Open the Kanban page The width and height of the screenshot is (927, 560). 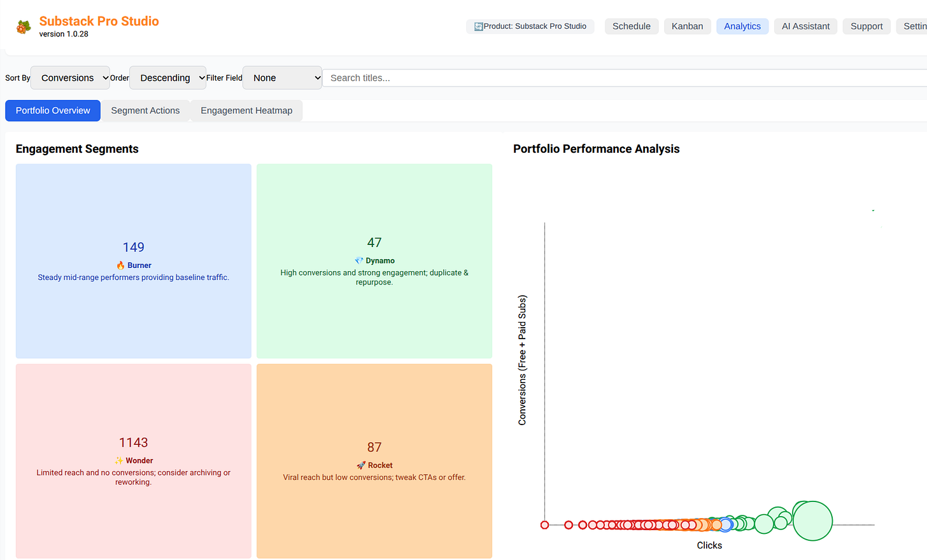pos(688,26)
